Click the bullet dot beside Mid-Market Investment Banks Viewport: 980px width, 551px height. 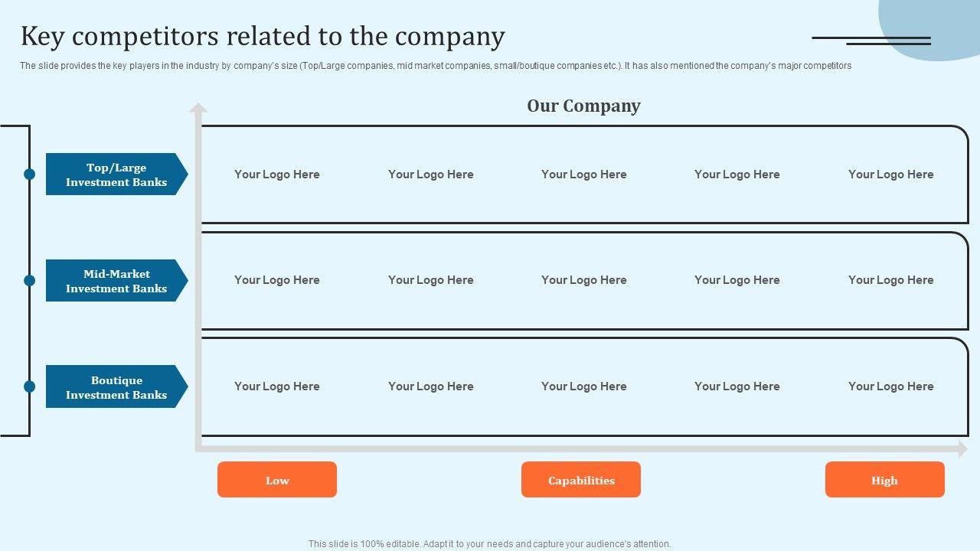point(30,281)
